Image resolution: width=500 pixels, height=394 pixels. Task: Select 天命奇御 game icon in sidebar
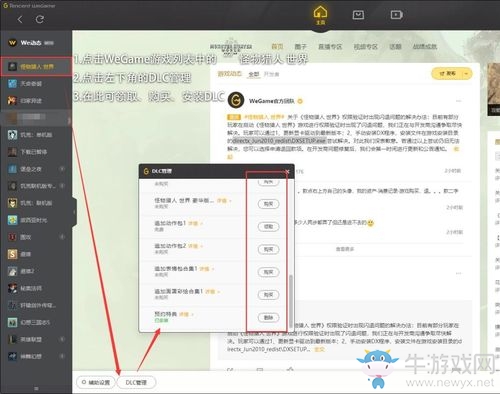tap(12, 83)
